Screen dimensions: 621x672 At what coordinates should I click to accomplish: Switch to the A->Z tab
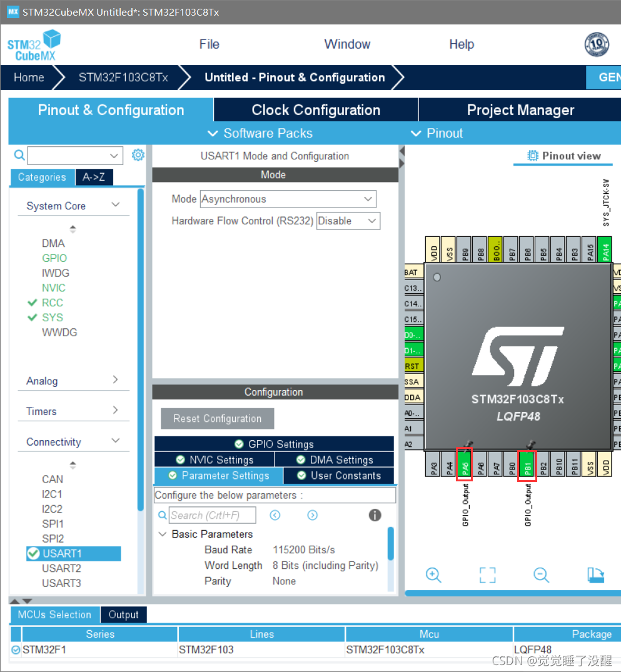coord(94,177)
